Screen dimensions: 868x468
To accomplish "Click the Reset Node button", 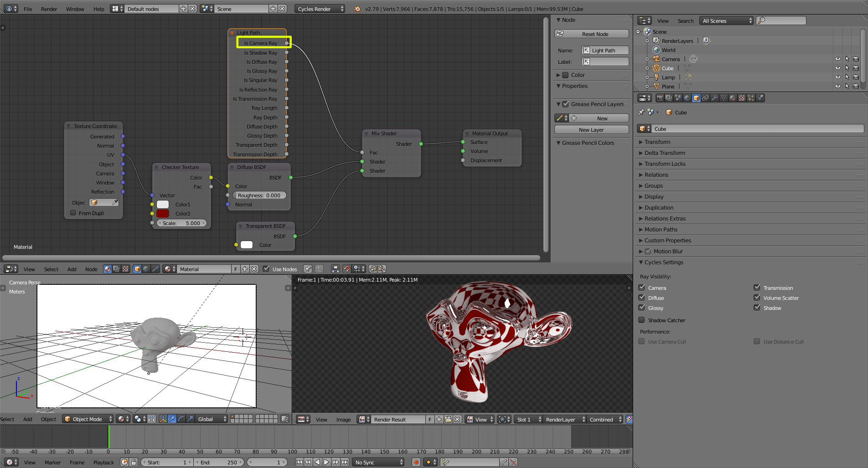I will pyautogui.click(x=592, y=34).
